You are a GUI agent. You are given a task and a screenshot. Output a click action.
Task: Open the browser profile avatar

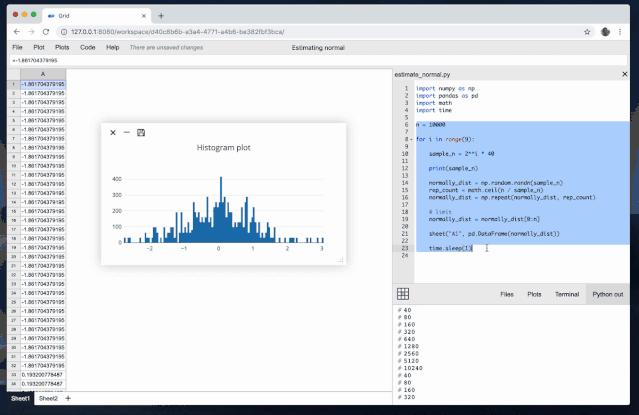pos(606,31)
